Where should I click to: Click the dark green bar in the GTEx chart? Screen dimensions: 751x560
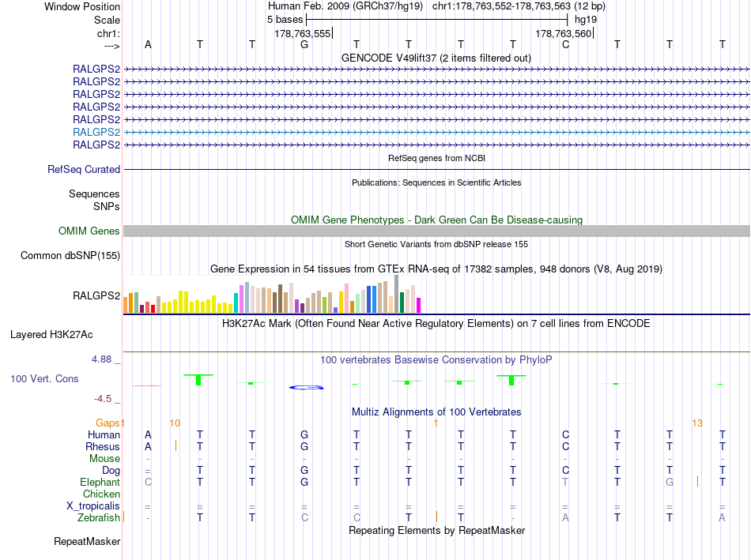pyautogui.click(x=402, y=303)
